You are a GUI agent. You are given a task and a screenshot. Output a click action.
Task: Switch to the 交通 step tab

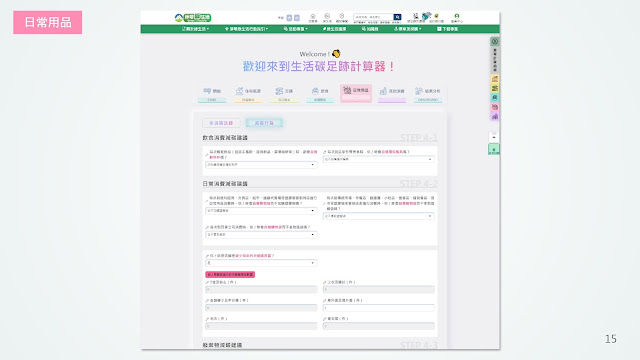coord(284,94)
